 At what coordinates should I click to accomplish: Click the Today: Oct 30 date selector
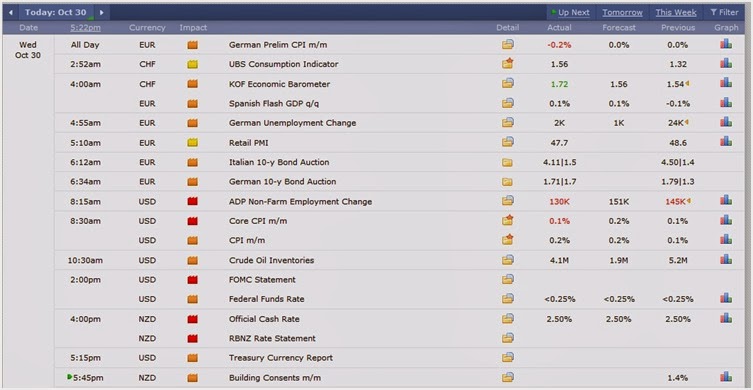click(56, 12)
